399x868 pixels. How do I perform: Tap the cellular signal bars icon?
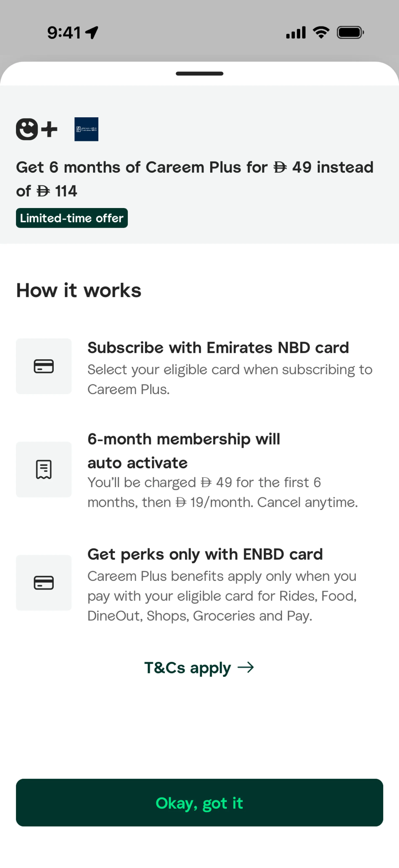[296, 33]
